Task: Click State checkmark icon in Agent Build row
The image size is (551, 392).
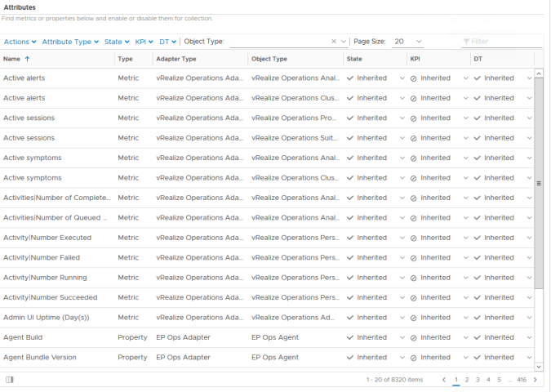Action: (350, 337)
